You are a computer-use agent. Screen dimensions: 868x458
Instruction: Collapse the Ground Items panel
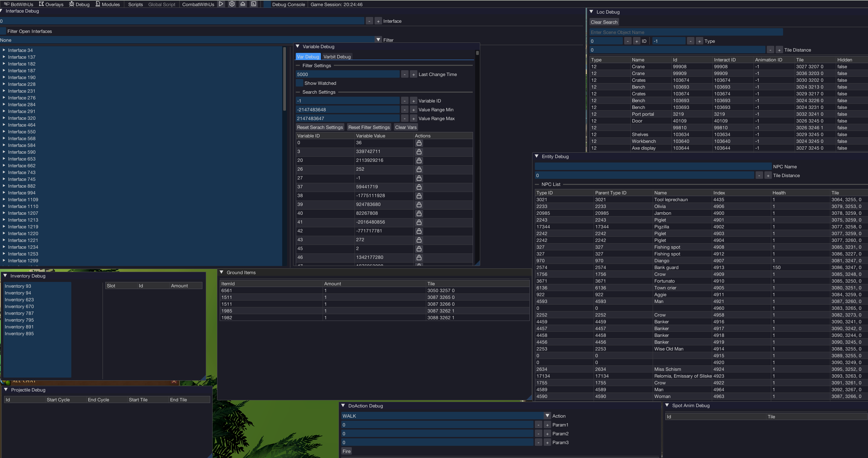tap(221, 272)
